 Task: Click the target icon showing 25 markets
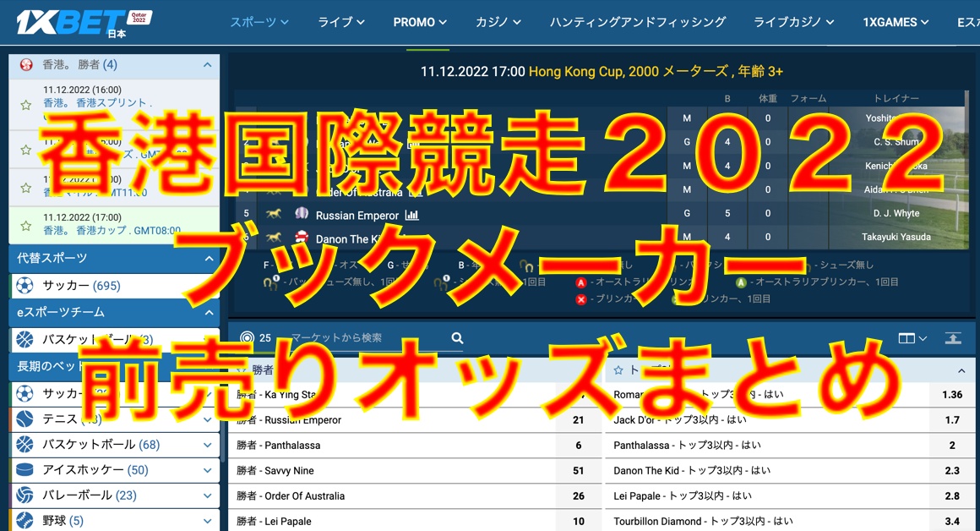247,338
